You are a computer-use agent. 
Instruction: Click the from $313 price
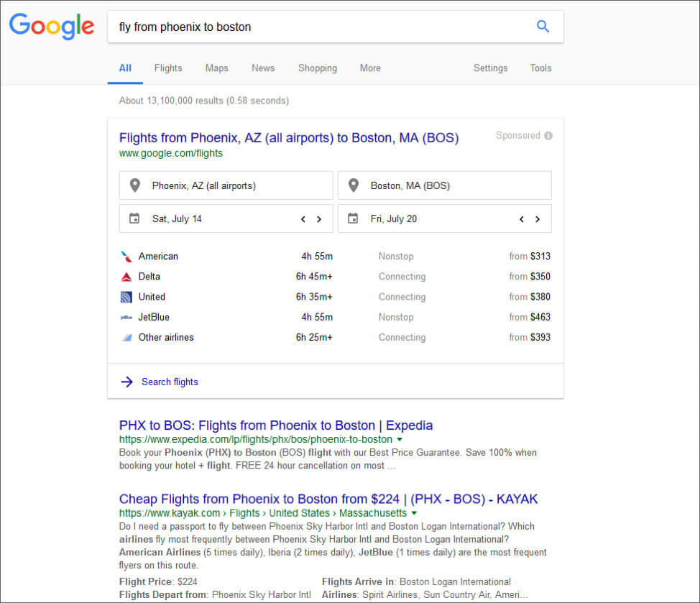tap(530, 256)
